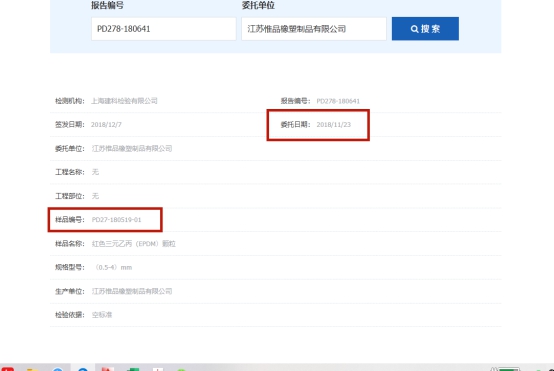Click the blue 搜索 search button
The height and width of the screenshot is (371, 554).
click(425, 29)
